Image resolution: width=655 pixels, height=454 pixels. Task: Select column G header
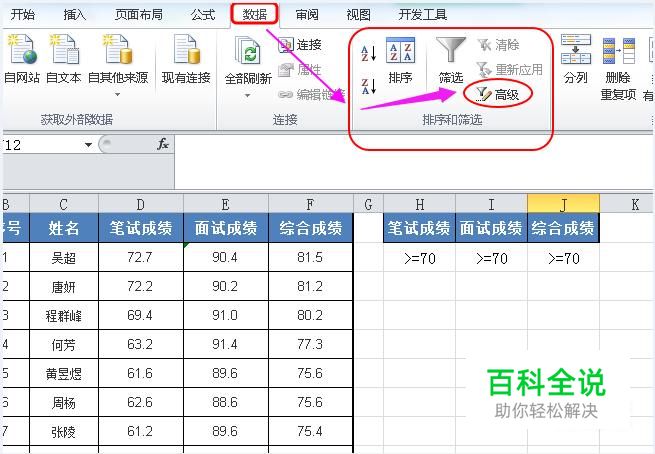point(368,204)
